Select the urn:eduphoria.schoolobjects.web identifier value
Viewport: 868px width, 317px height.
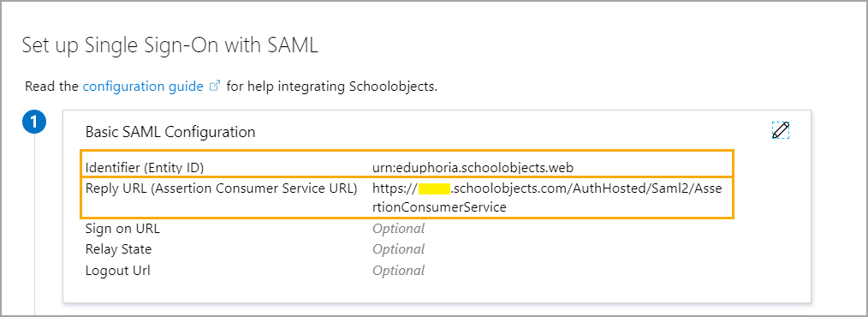[473, 167]
